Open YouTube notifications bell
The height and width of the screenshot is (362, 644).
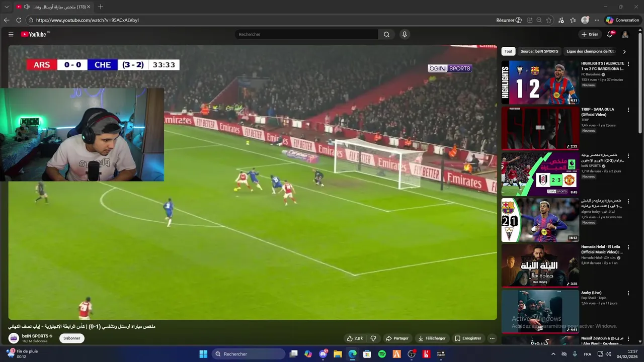[x=610, y=34]
